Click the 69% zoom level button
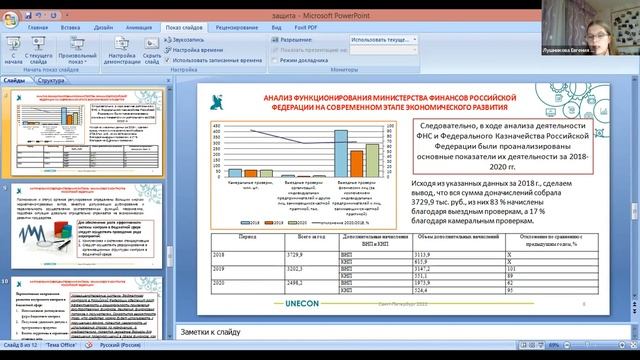 tap(553, 345)
